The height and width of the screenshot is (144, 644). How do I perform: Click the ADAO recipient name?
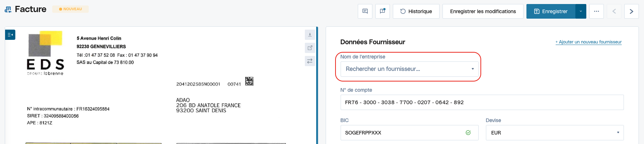(183, 100)
